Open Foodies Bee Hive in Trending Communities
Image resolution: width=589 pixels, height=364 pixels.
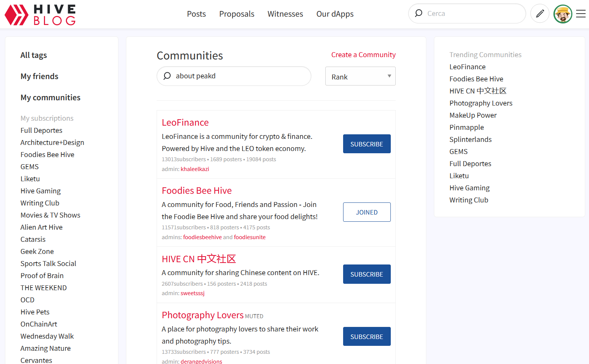click(476, 79)
